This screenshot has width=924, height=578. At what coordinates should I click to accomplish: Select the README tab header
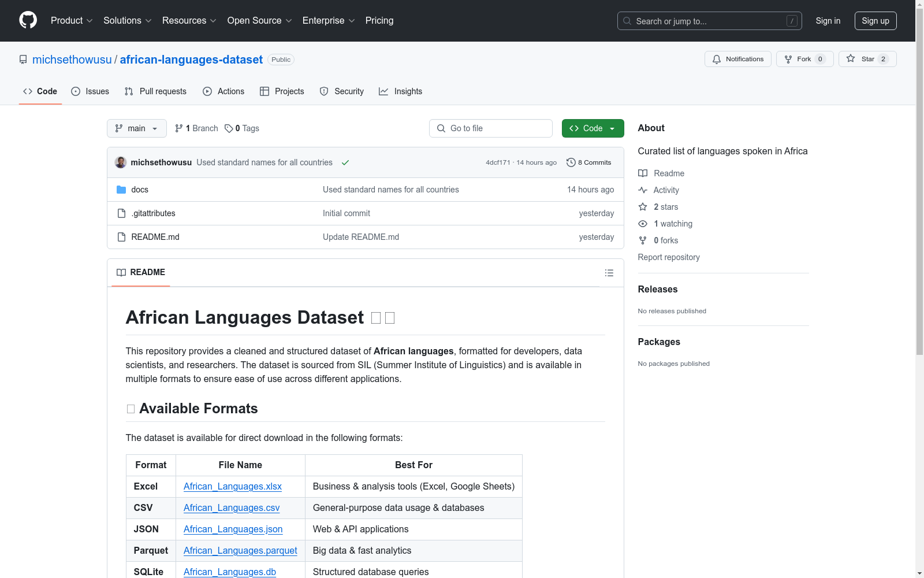pos(141,272)
